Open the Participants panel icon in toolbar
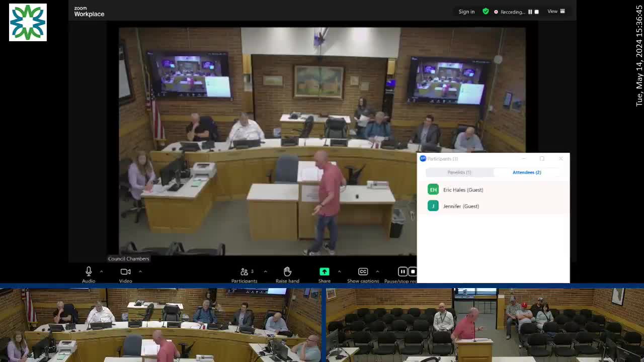 click(245, 271)
